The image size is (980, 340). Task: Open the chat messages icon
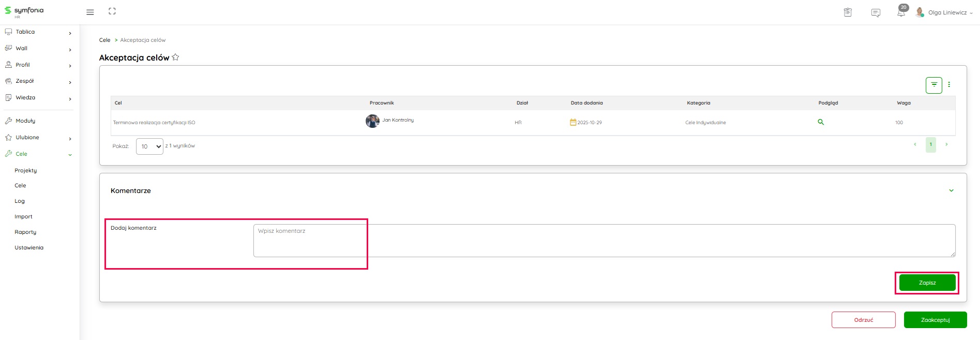click(x=876, y=13)
